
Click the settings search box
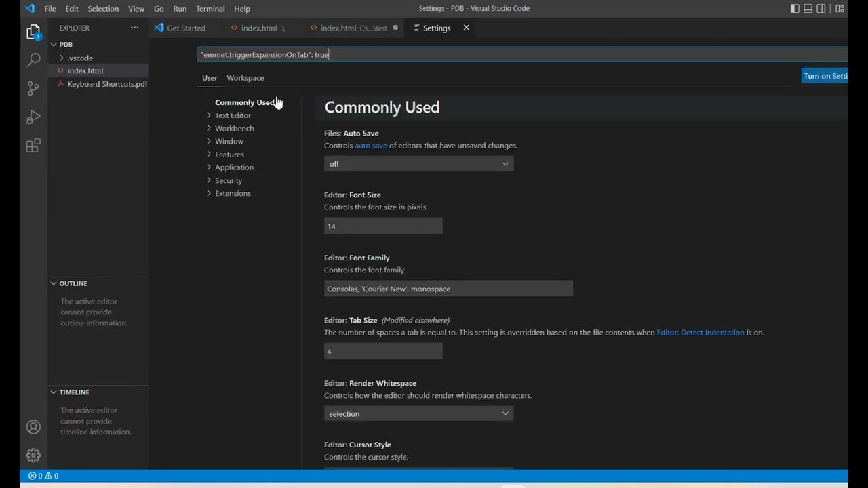click(x=522, y=54)
